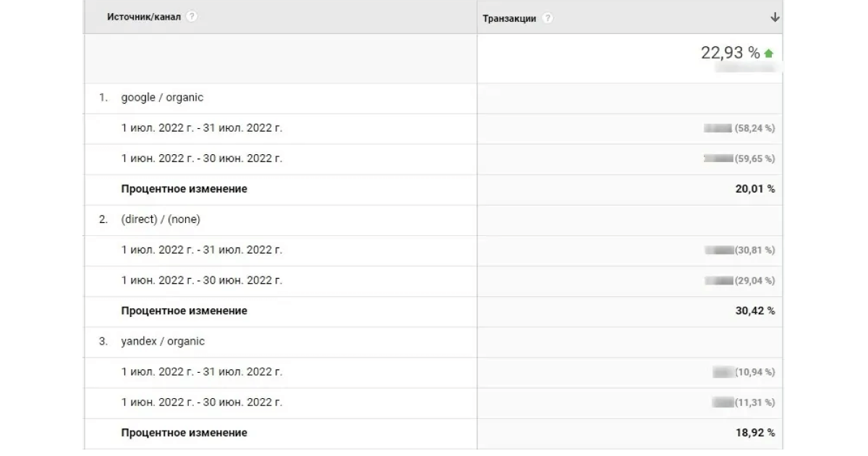Open the yandex / organic source link
Screen dimensions: 868x456
(x=163, y=341)
